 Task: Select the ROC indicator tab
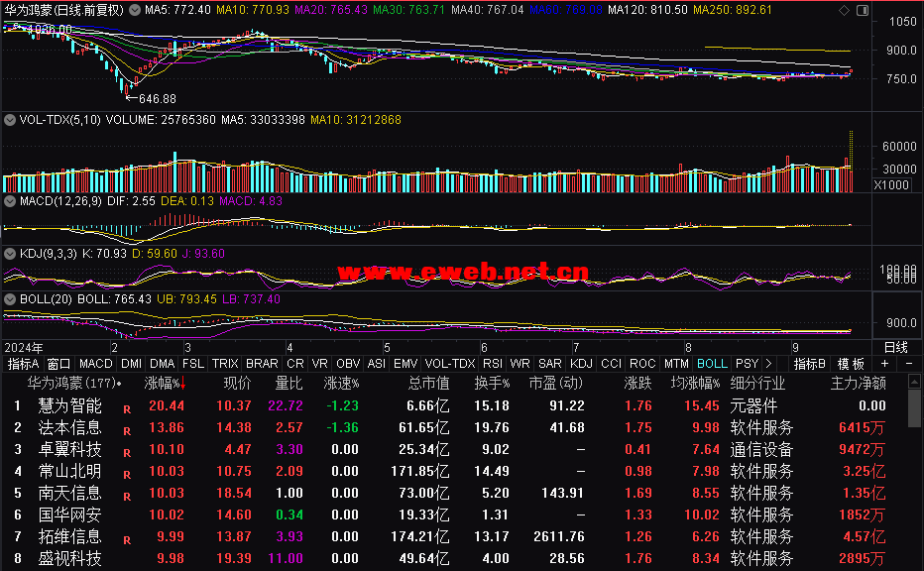point(642,364)
